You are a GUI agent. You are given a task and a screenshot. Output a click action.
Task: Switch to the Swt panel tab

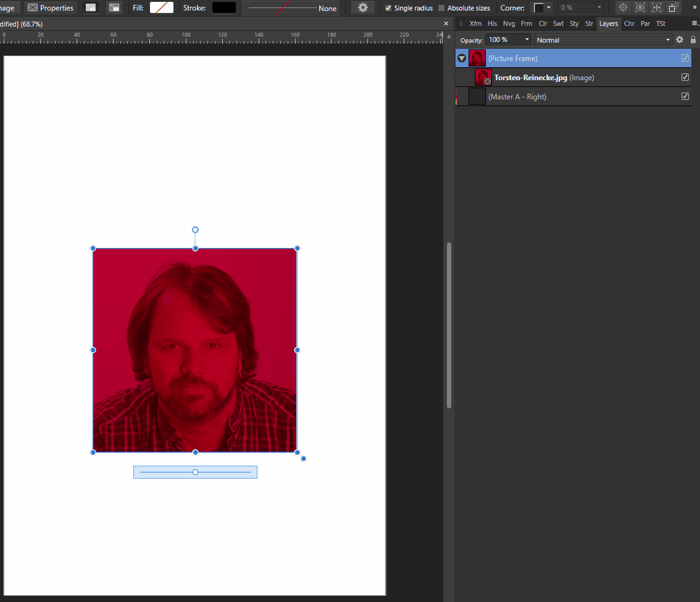[558, 23]
